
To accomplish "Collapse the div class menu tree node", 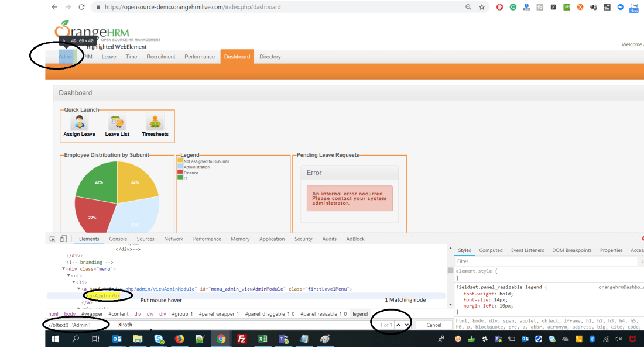I will 63,268.
